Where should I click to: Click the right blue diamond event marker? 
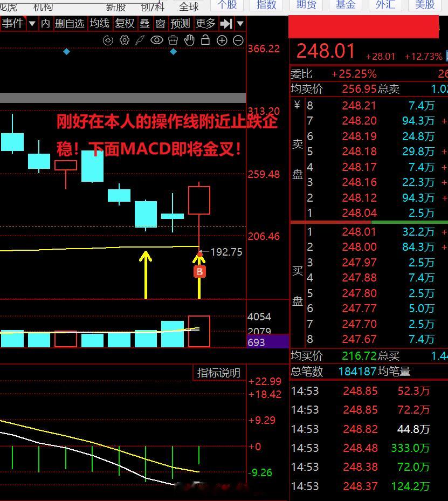[173, 51]
